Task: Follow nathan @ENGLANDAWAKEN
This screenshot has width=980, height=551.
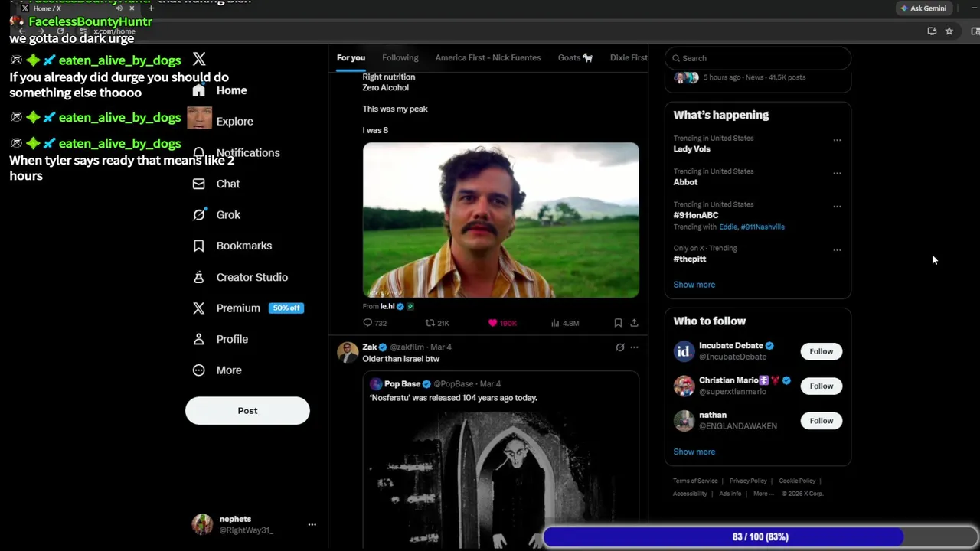Action: pyautogui.click(x=821, y=420)
